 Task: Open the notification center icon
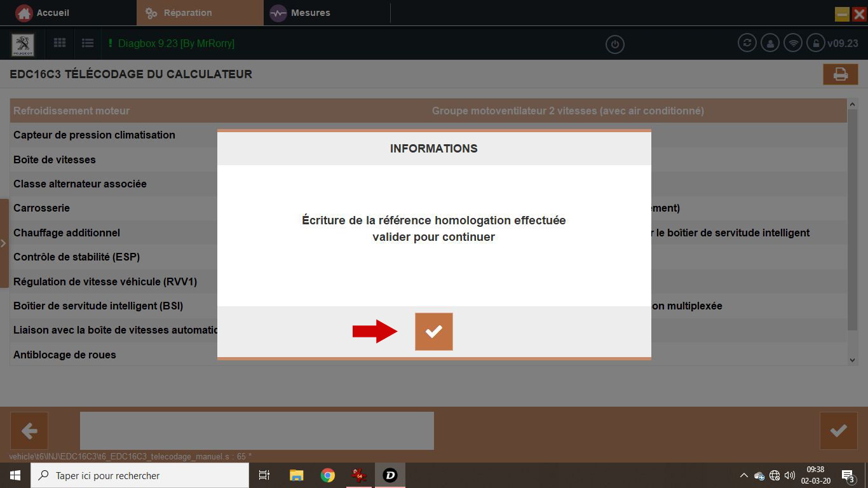(x=848, y=475)
